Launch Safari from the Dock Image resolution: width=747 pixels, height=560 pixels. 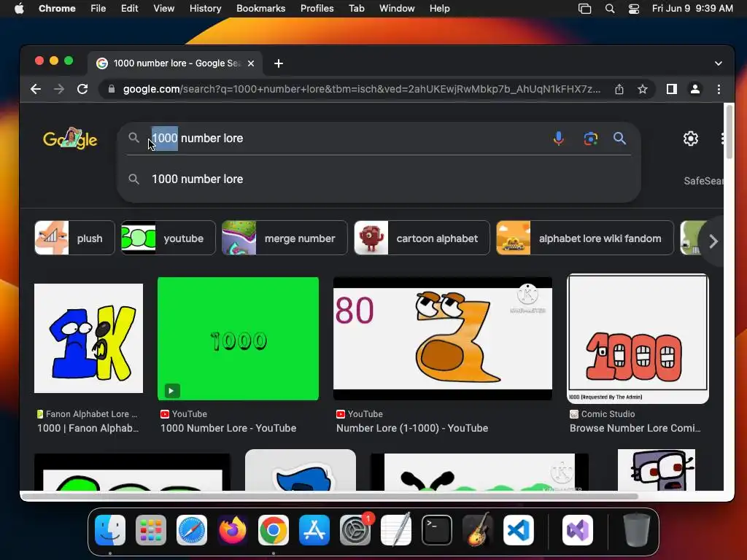192,530
